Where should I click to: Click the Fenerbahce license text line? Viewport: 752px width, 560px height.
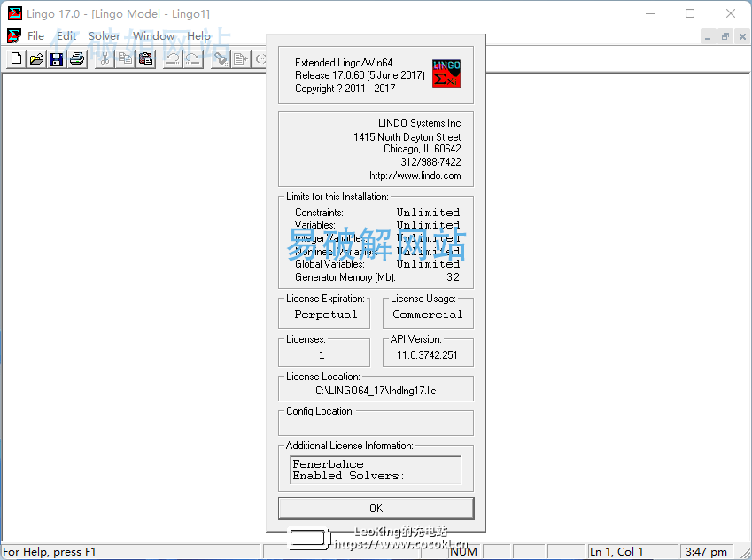[328, 464]
